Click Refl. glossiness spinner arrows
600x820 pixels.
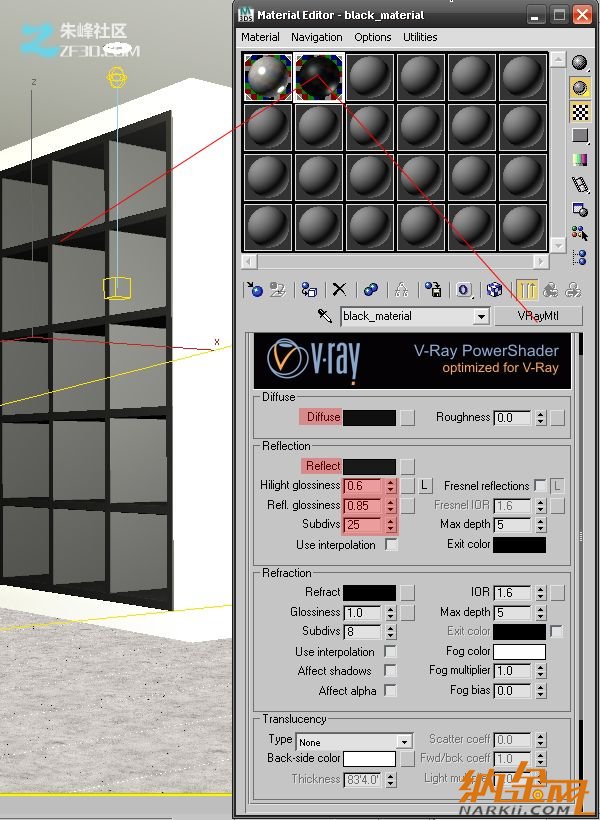click(390, 506)
